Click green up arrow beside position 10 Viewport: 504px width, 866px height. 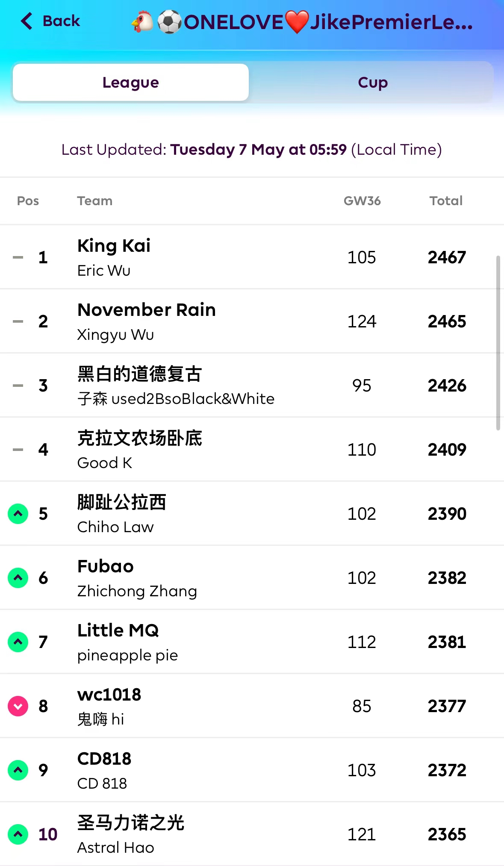click(18, 834)
